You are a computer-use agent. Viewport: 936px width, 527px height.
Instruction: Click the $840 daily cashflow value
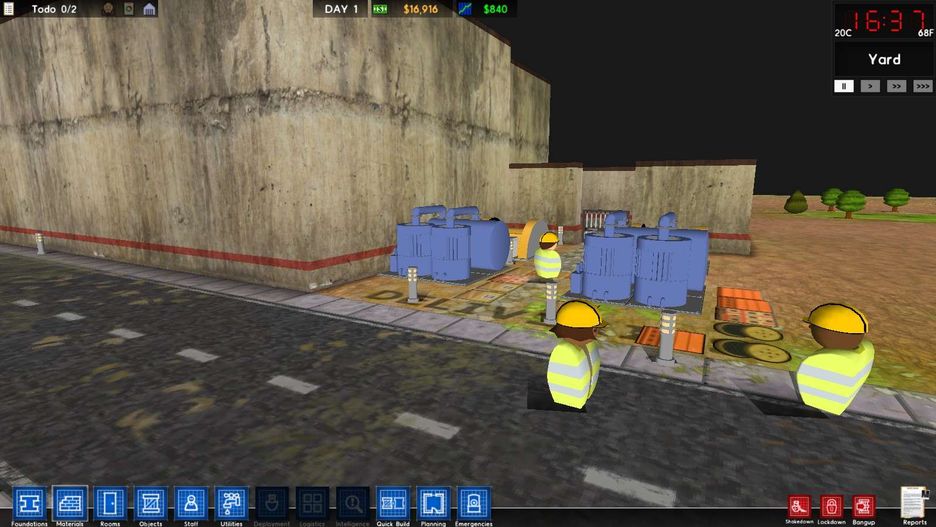coord(495,9)
